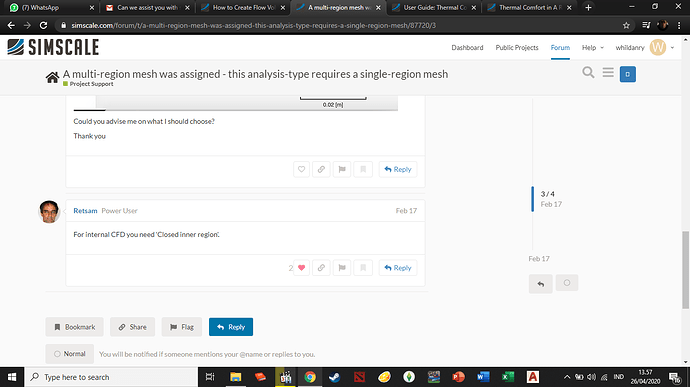Expand the Help menu dropdown

(593, 48)
